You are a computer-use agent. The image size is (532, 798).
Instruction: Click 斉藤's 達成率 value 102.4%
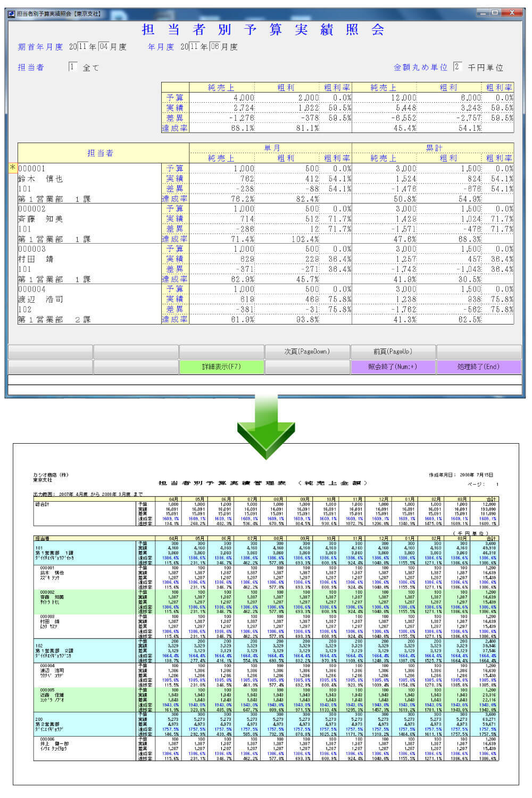pos(305,239)
